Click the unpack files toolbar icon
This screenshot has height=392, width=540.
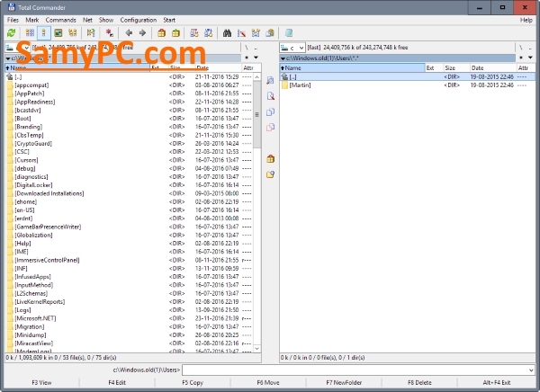[x=175, y=33]
